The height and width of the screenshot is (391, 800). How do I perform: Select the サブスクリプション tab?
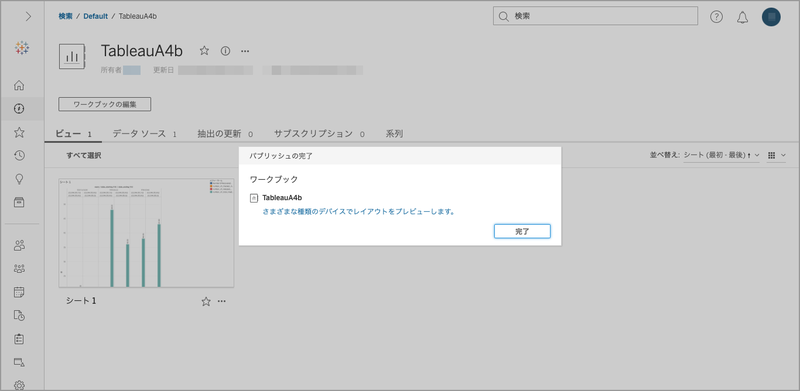319,134
